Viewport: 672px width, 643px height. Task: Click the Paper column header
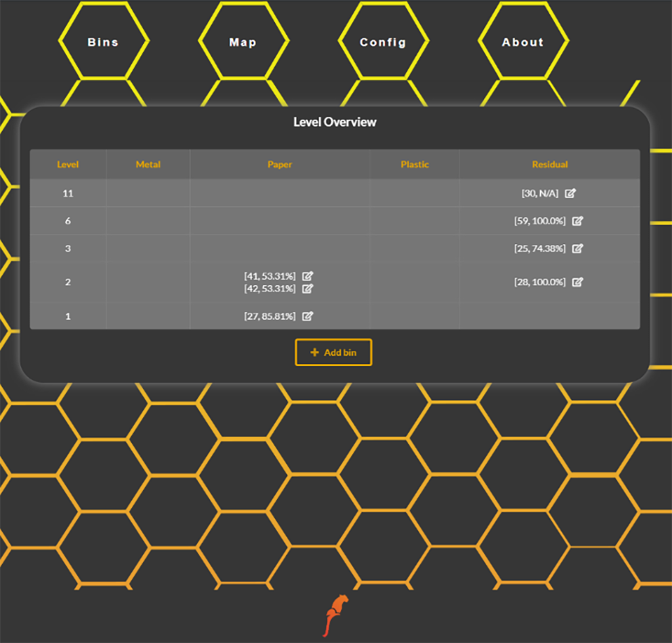(280, 165)
